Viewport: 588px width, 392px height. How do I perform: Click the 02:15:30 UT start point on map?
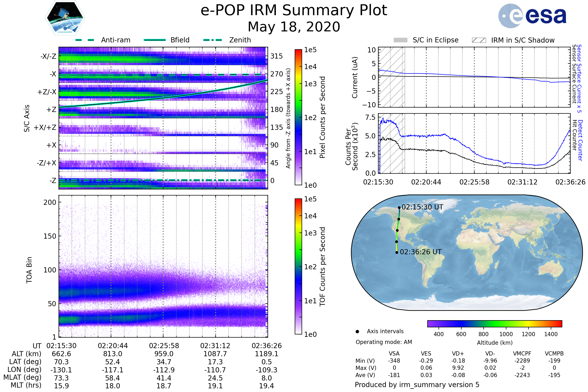(399, 208)
